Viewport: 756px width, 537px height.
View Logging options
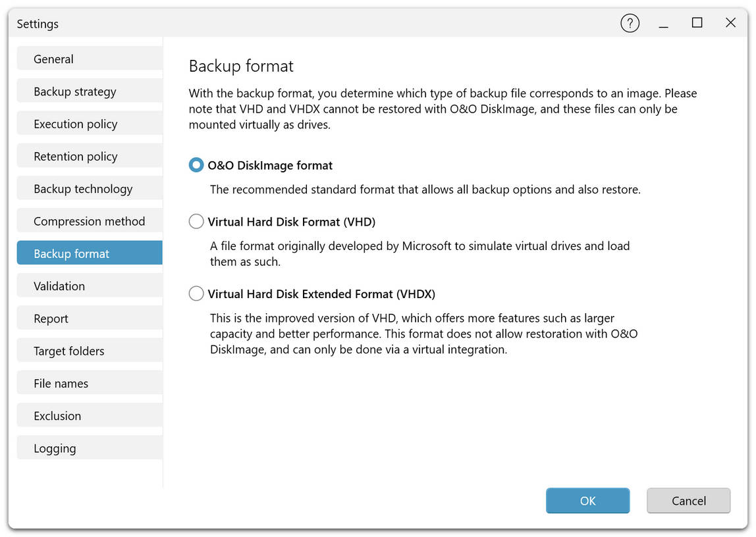(x=89, y=447)
